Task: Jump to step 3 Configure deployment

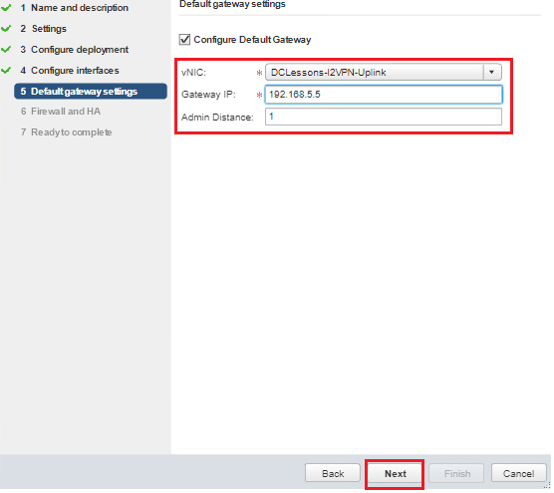Action: point(74,49)
